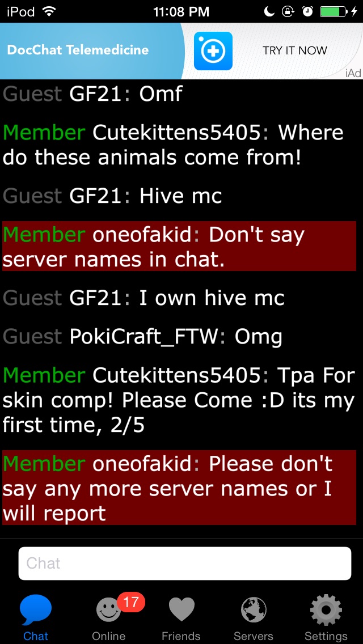Tap username PokiCraft_FTW in chat

(143, 337)
